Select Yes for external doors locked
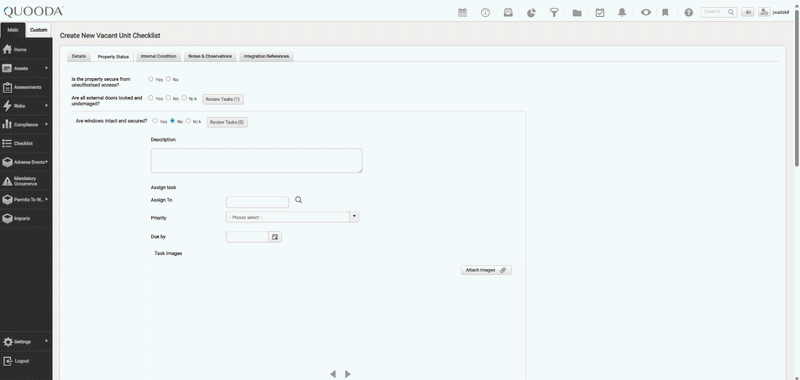The height and width of the screenshot is (380, 800). pos(151,98)
